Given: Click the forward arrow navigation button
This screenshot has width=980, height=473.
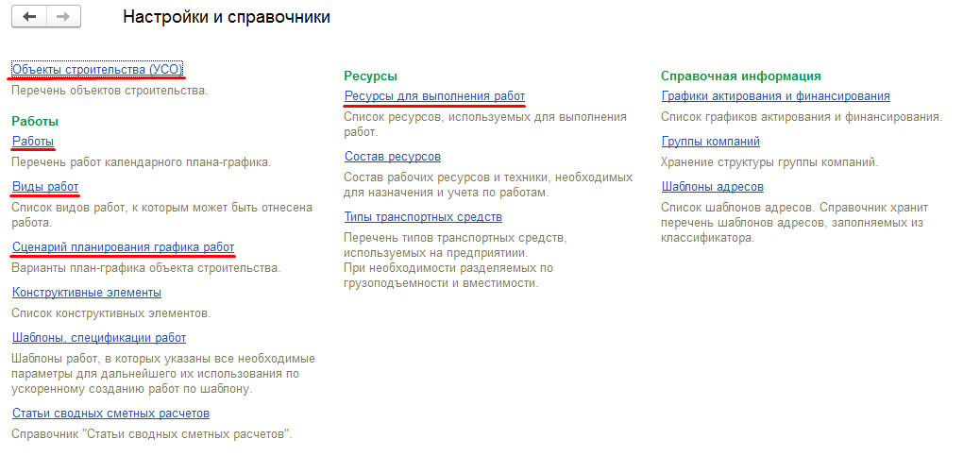Looking at the screenshot, I should (x=62, y=17).
